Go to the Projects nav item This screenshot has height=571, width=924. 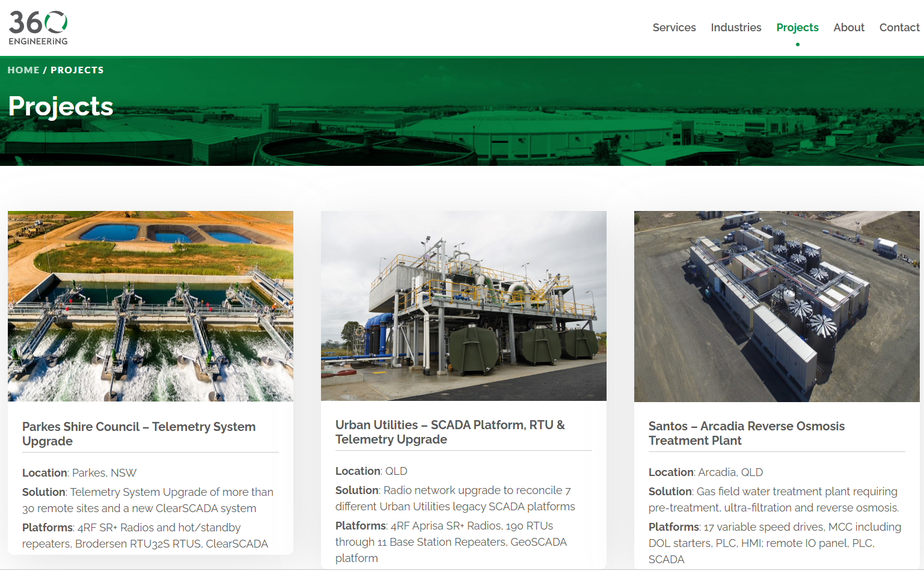pyautogui.click(x=797, y=28)
